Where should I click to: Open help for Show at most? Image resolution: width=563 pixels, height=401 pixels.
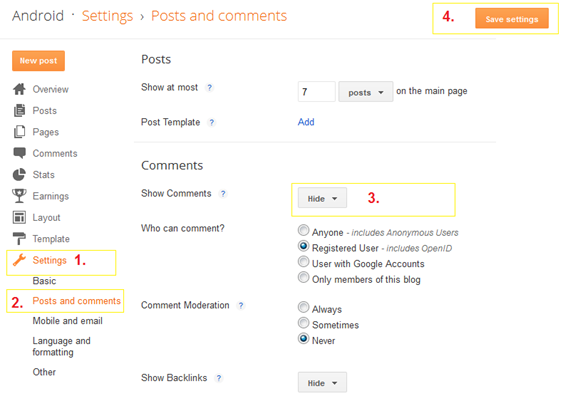click(210, 87)
